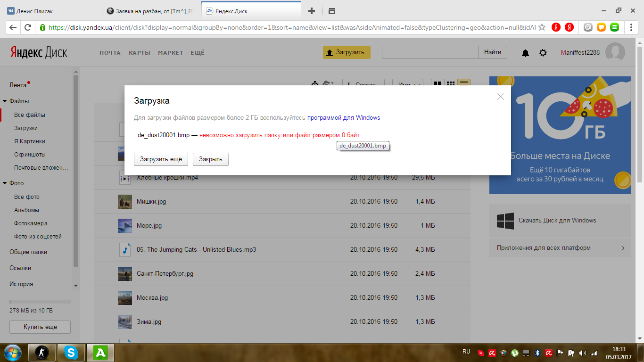
Task: Open Ссылки in the sidebar
Action: point(20,268)
